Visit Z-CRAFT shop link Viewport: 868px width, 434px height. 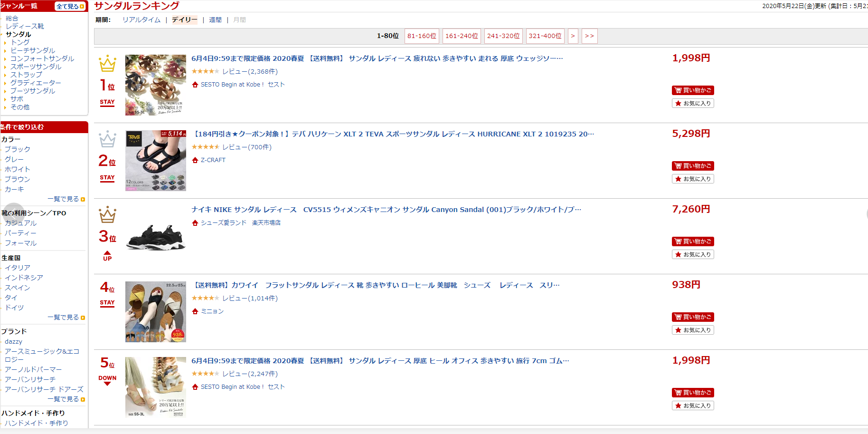213,160
